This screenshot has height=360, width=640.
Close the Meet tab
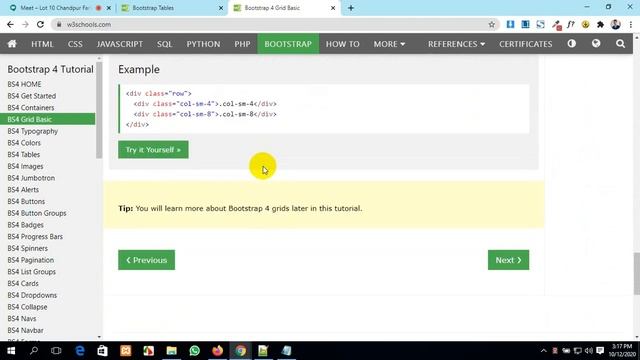109,8
